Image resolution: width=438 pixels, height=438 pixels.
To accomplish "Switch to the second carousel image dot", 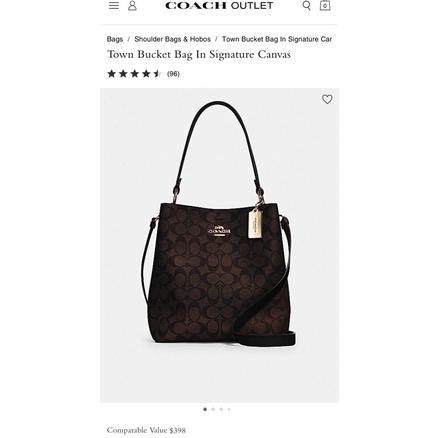I will point(213,409).
